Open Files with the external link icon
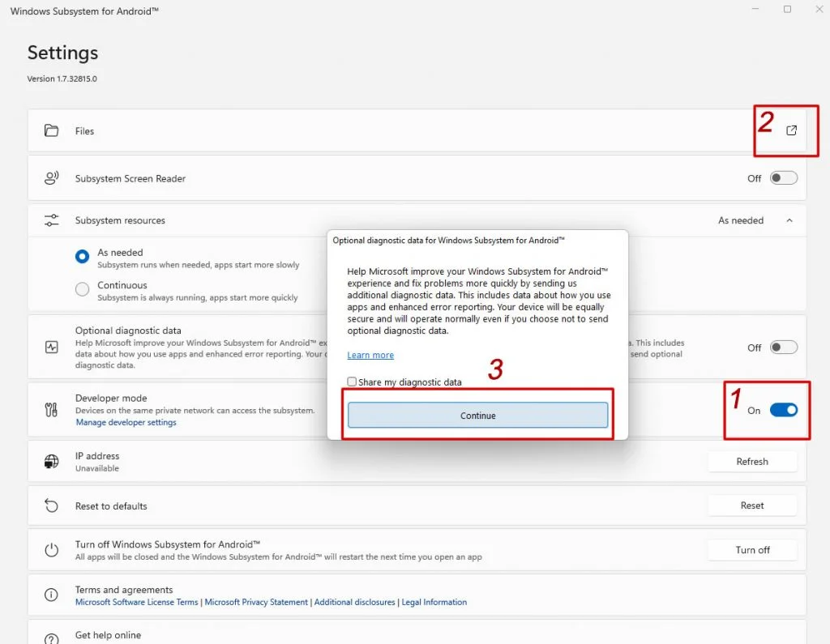Viewport: 830px width, 644px height. [x=791, y=130]
